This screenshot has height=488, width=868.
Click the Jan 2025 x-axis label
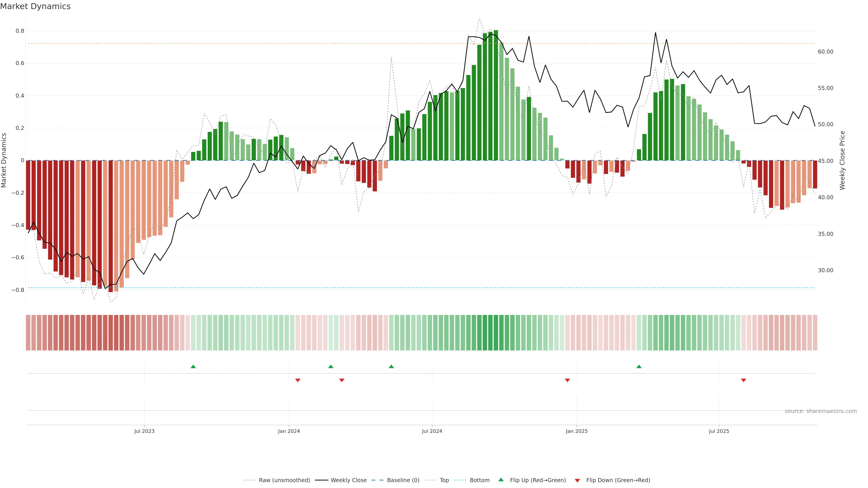pyautogui.click(x=577, y=431)
